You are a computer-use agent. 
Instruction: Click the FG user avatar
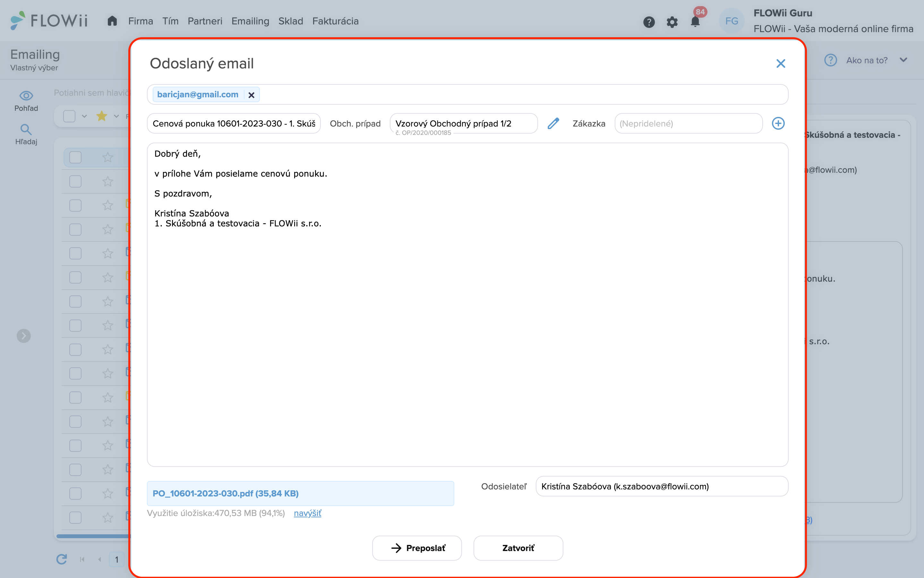[x=732, y=21]
